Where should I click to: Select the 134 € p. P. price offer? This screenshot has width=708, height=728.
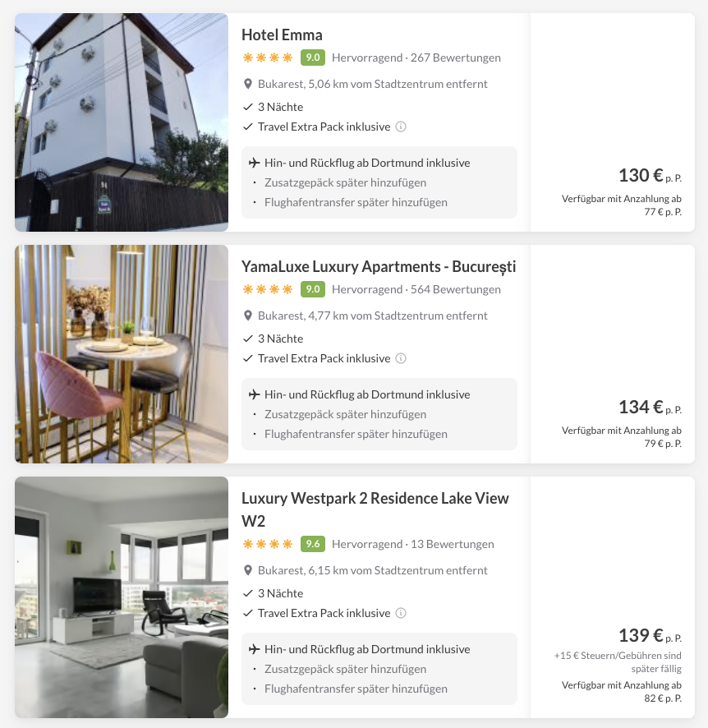[650, 408]
